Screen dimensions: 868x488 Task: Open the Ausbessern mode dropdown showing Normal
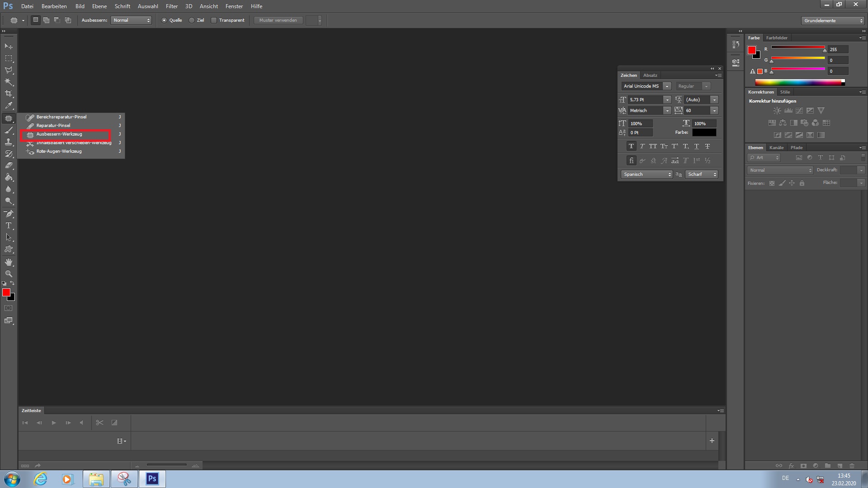tap(131, 20)
